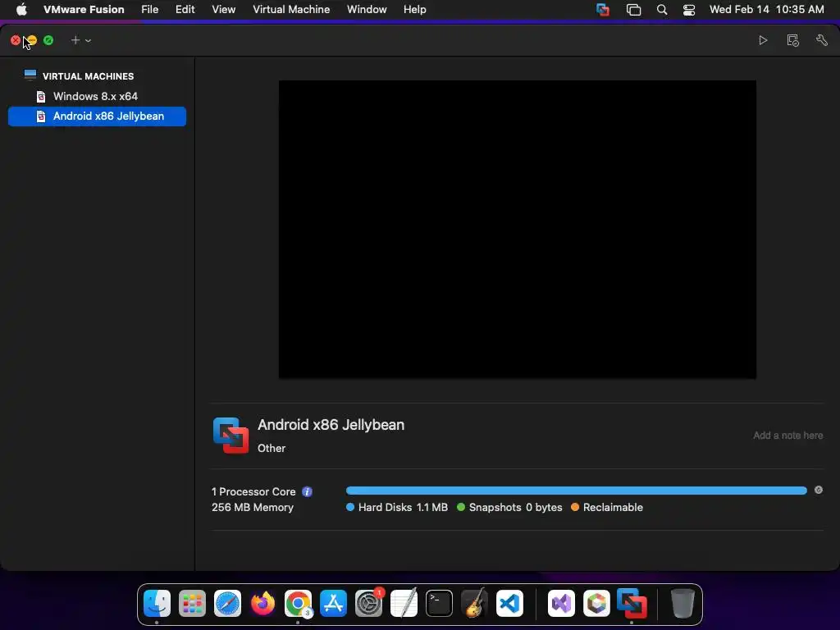Click the Snapshots green legend dot
840x630 pixels.
[x=461, y=507]
